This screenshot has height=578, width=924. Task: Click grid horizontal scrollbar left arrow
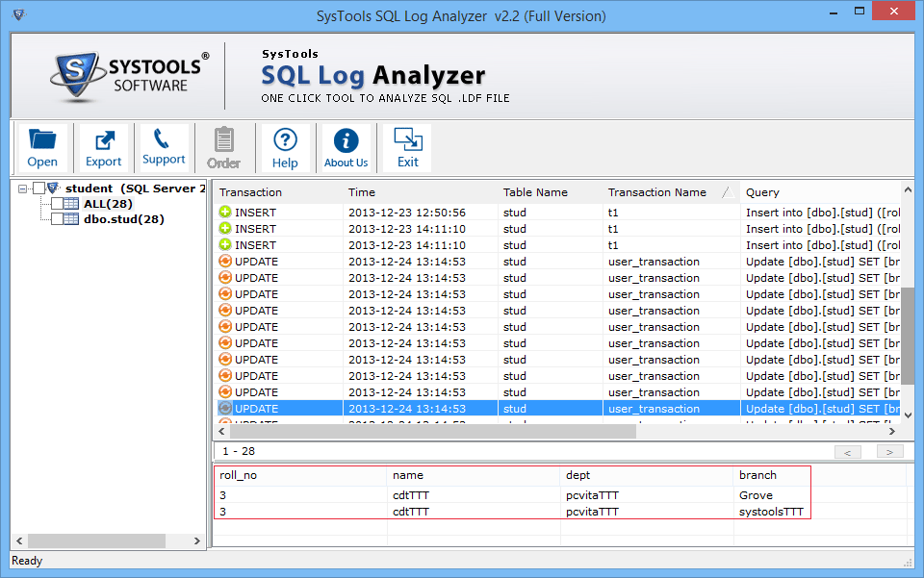coord(221,432)
